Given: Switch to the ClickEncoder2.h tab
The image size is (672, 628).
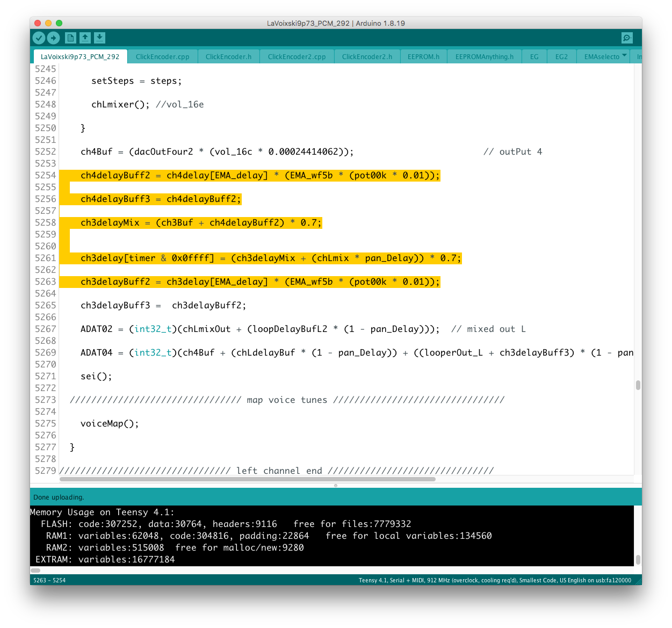Looking at the screenshot, I should [x=367, y=56].
